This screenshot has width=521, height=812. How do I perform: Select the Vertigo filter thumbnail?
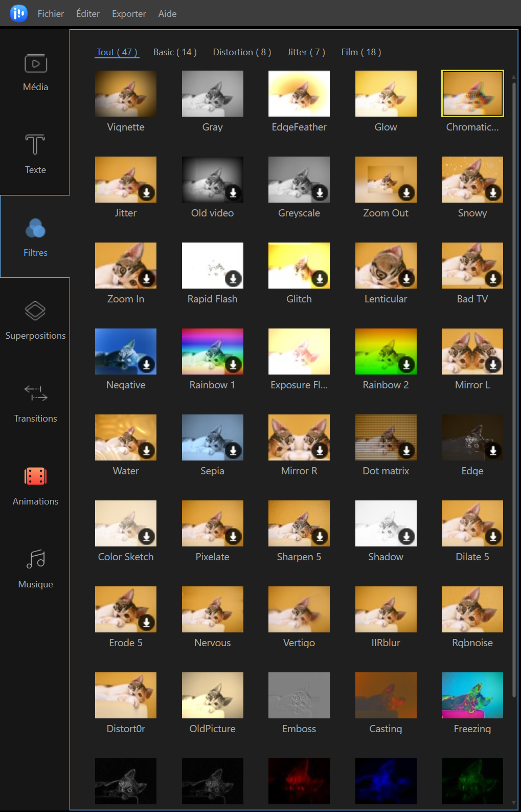(299, 609)
